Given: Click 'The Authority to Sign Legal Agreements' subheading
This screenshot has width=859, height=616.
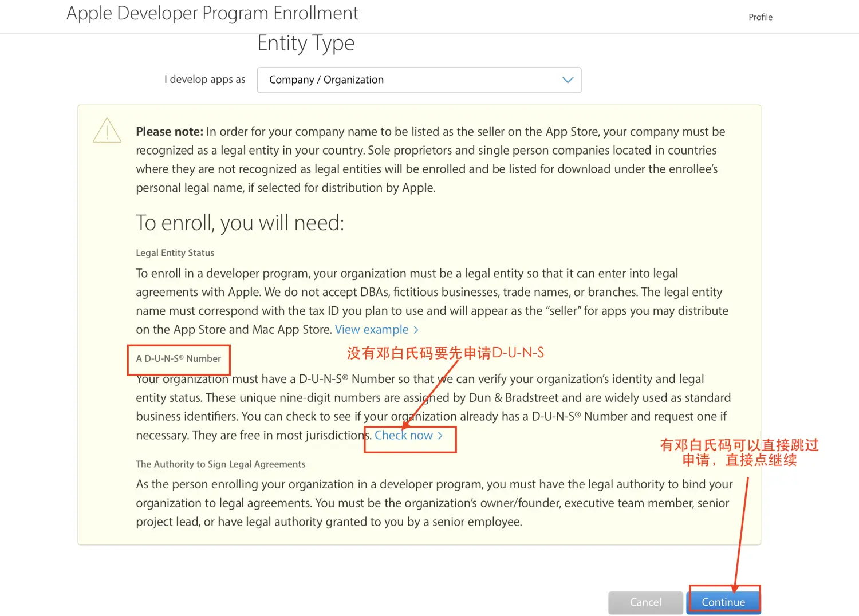Looking at the screenshot, I should click(x=220, y=464).
